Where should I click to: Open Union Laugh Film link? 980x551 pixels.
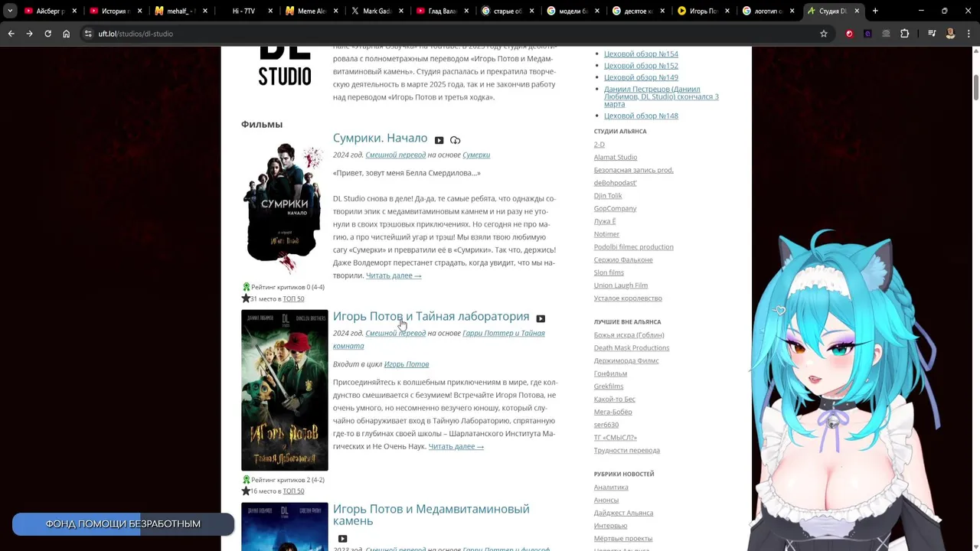coord(621,285)
